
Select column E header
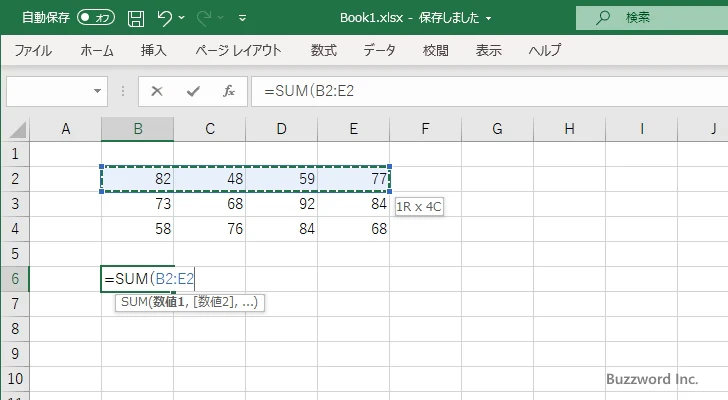[x=354, y=129]
